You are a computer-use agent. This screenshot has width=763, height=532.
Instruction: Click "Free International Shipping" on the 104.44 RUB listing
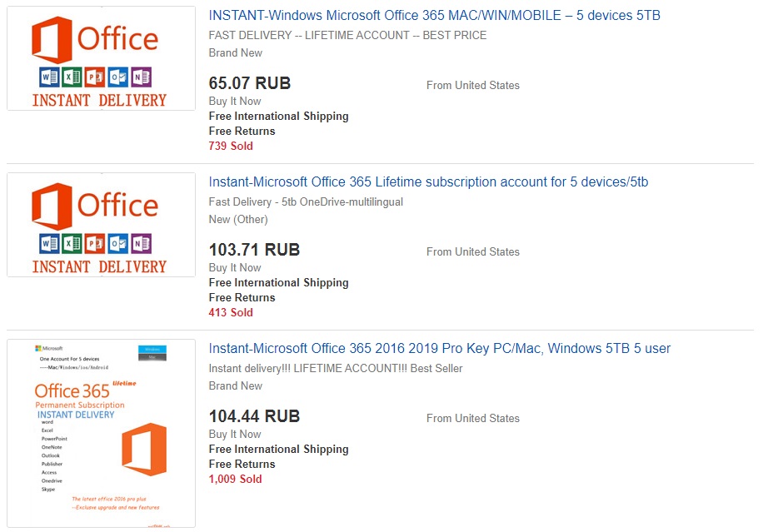pos(278,450)
